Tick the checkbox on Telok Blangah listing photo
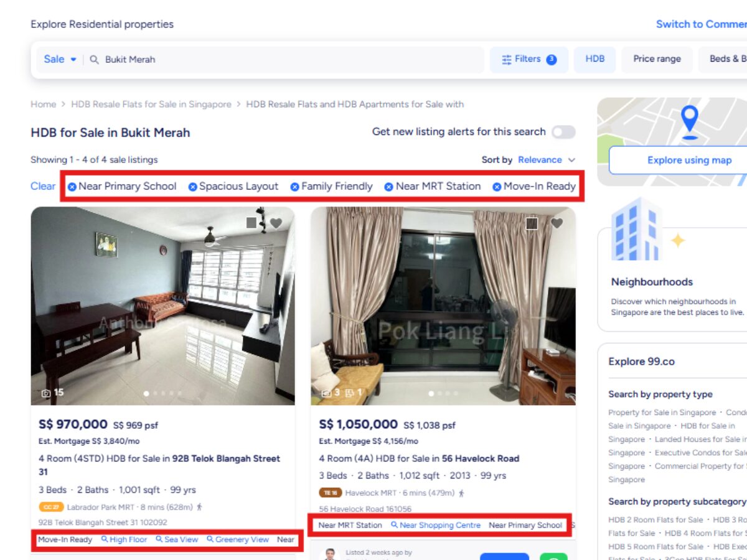Viewport: 747px width, 560px height. pyautogui.click(x=252, y=223)
